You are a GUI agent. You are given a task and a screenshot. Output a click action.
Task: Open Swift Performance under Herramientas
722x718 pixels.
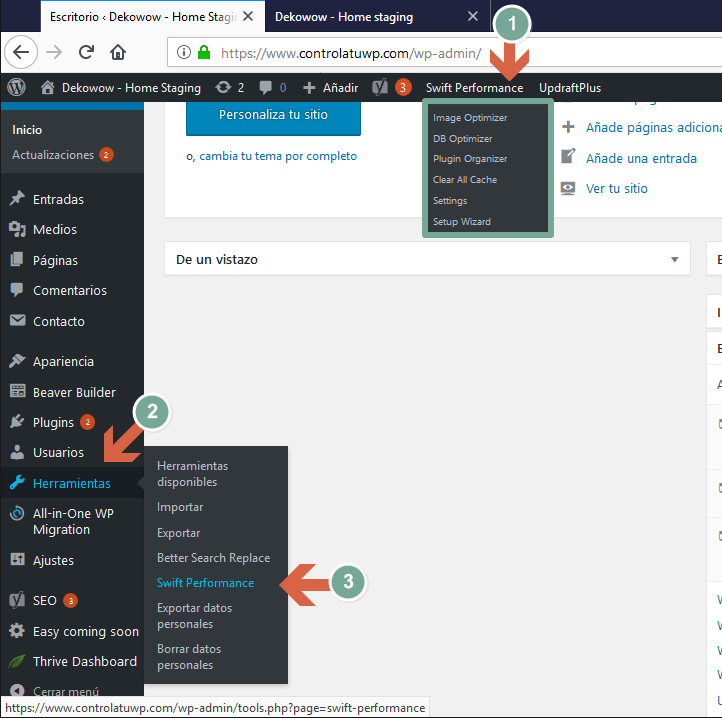pos(205,583)
